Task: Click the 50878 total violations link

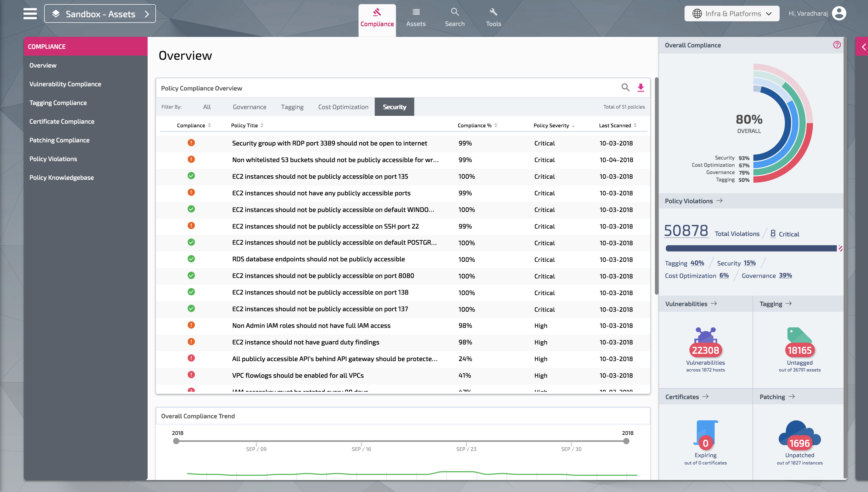Action: [x=686, y=231]
